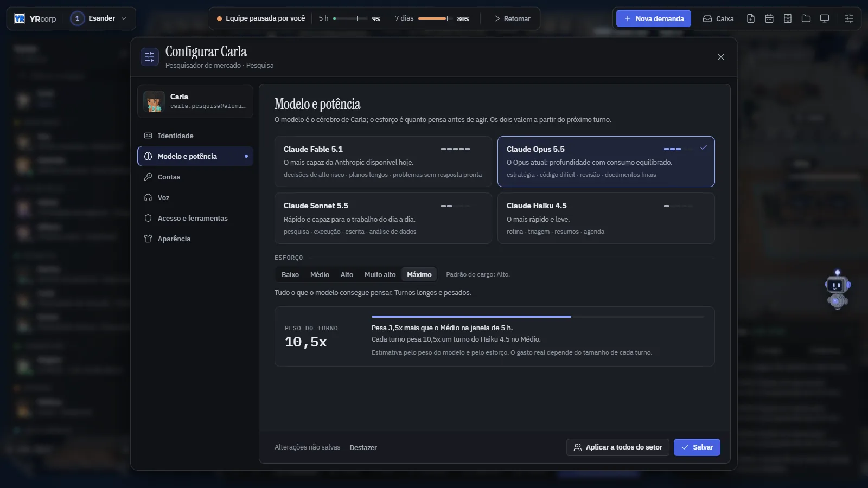Click the checkmark on Claude Opus 5.5 card
Viewport: 868px width, 488px height.
[704, 147]
